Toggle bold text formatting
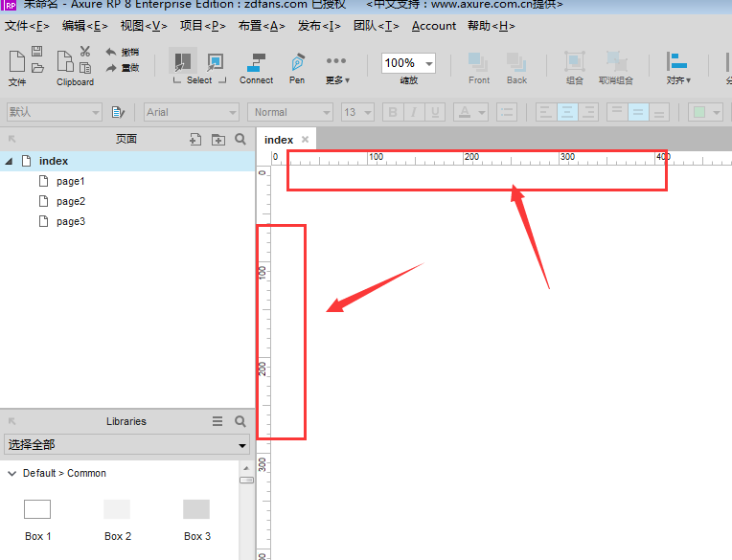Image resolution: width=732 pixels, height=560 pixels. [393, 112]
